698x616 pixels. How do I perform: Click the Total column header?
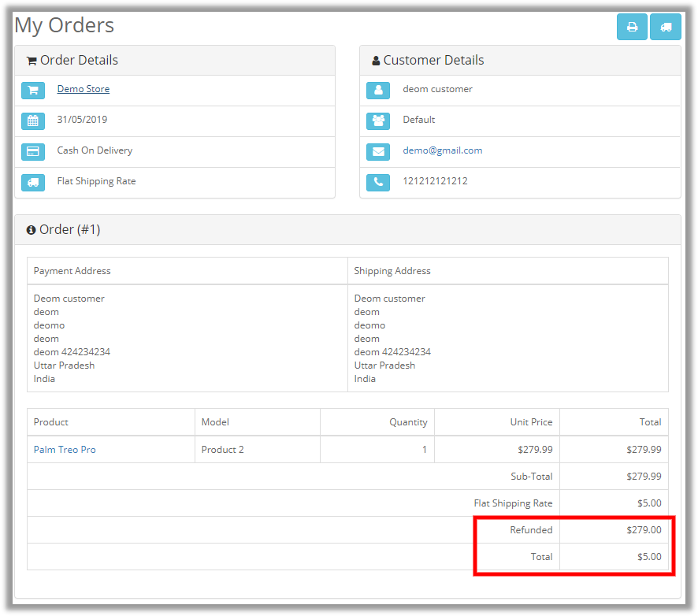point(651,422)
